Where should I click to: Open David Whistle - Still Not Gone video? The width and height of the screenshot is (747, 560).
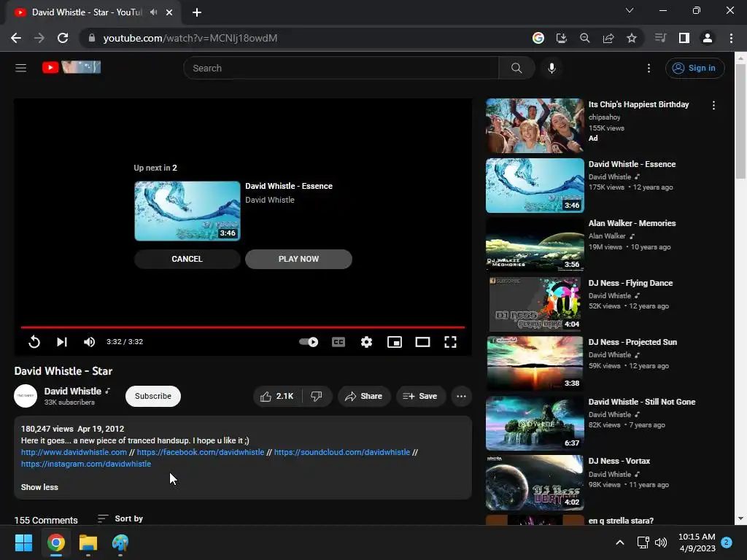(535, 423)
